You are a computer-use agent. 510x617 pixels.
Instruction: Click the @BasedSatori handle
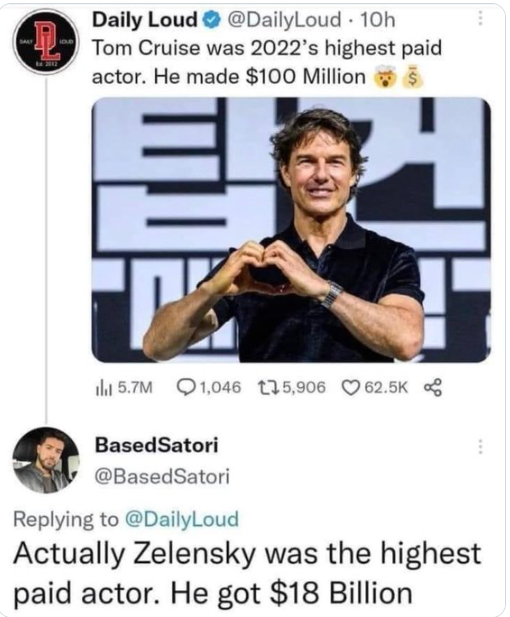coord(162,477)
